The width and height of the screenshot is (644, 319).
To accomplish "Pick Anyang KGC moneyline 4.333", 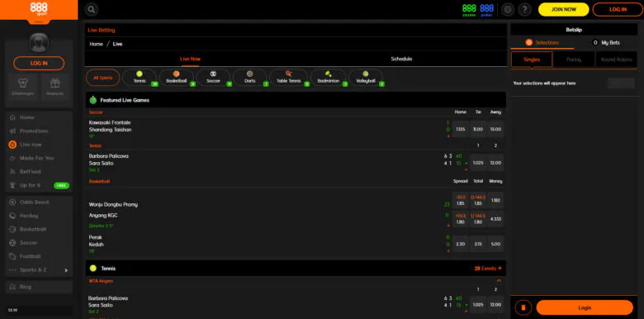I will tap(495, 219).
